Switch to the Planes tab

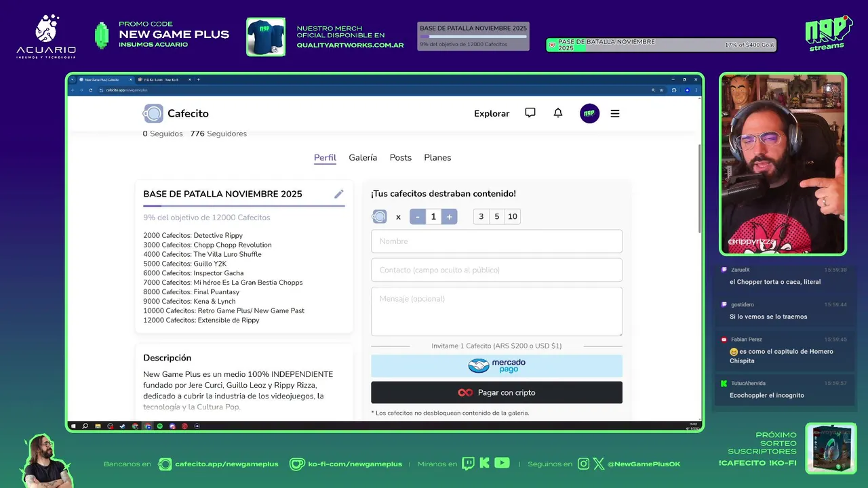click(437, 157)
